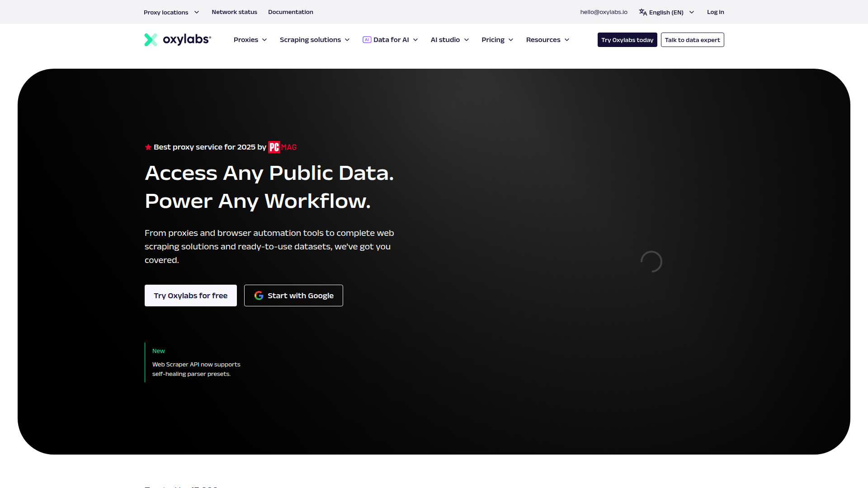Click the AI badge icon beside Data for AI

tap(367, 40)
